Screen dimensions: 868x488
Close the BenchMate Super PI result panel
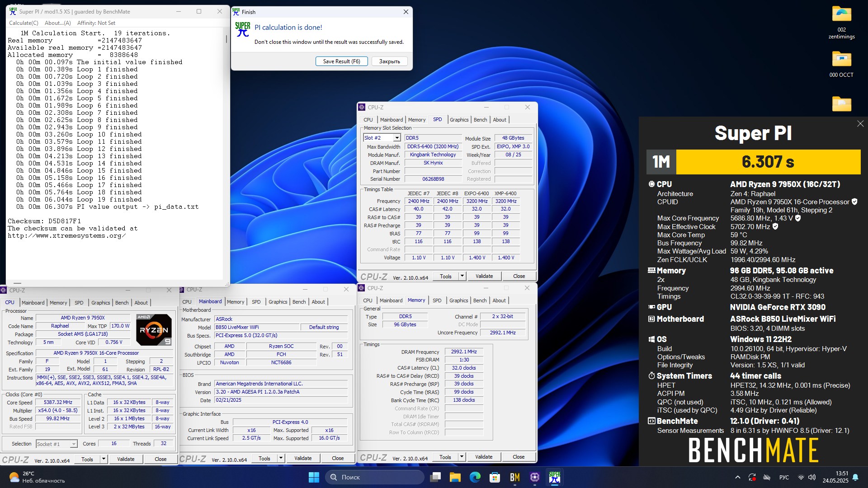click(x=860, y=123)
